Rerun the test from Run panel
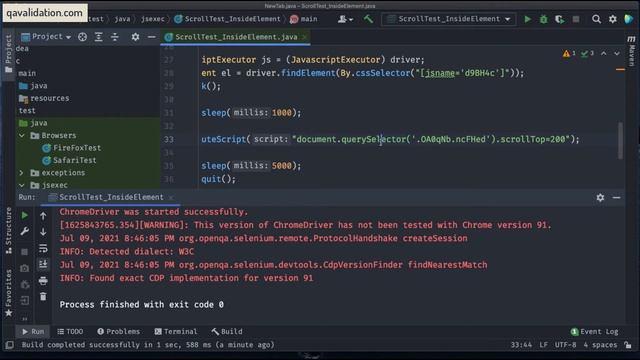 [24, 215]
